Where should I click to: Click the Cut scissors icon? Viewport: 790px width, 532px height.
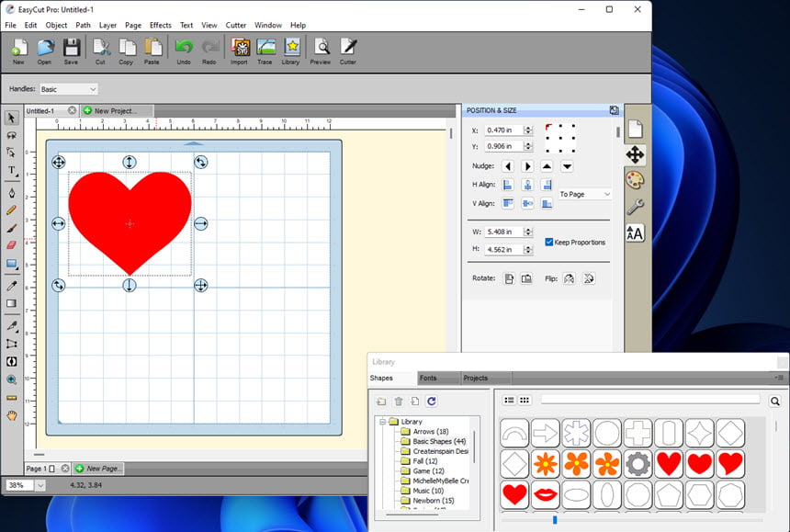[x=101, y=51]
